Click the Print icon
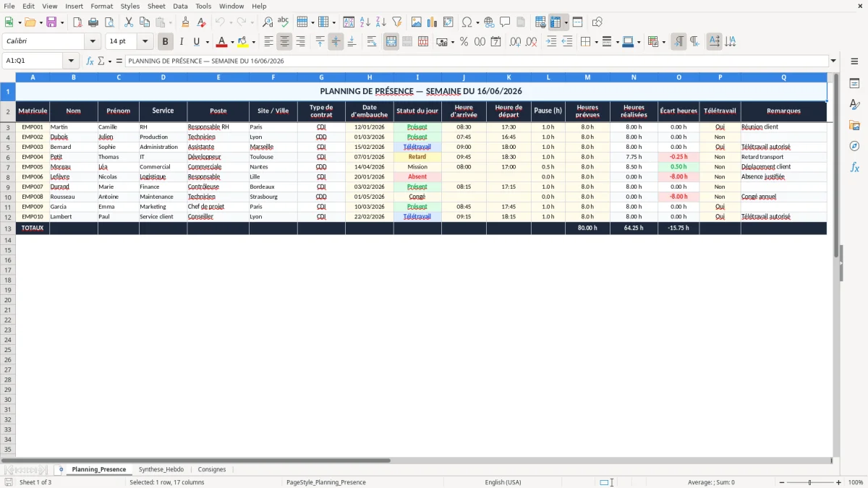Image resolution: width=868 pixels, height=488 pixels. pyautogui.click(x=93, y=22)
